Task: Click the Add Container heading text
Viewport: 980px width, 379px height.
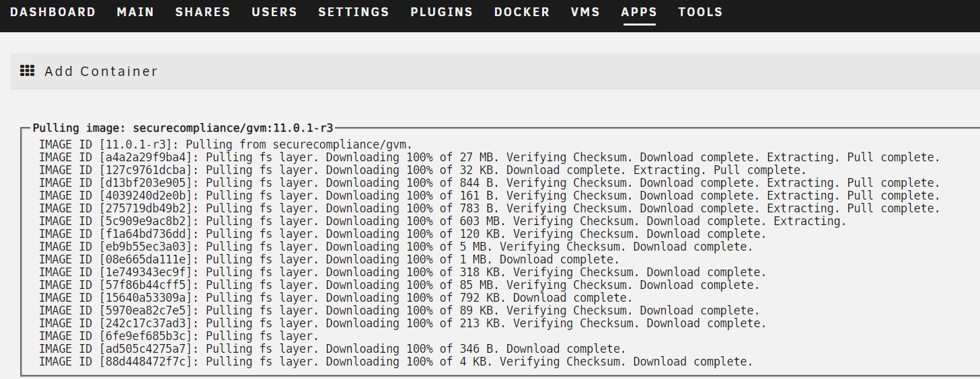Action: pyautogui.click(x=101, y=71)
